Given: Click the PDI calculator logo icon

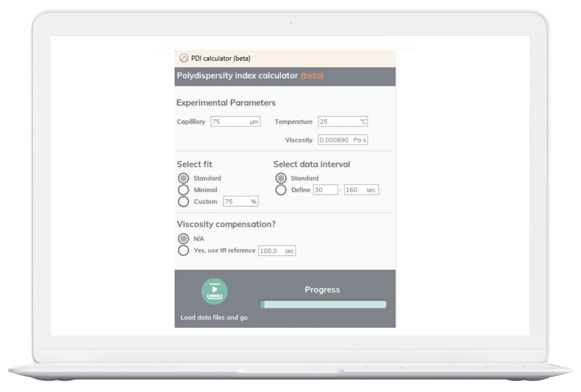Looking at the screenshot, I should pyautogui.click(x=184, y=57).
